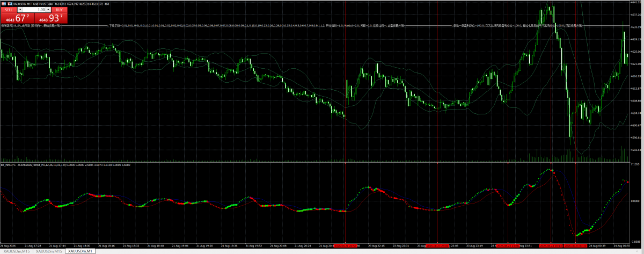Click the sell price 4643 67 panel

(17, 19)
